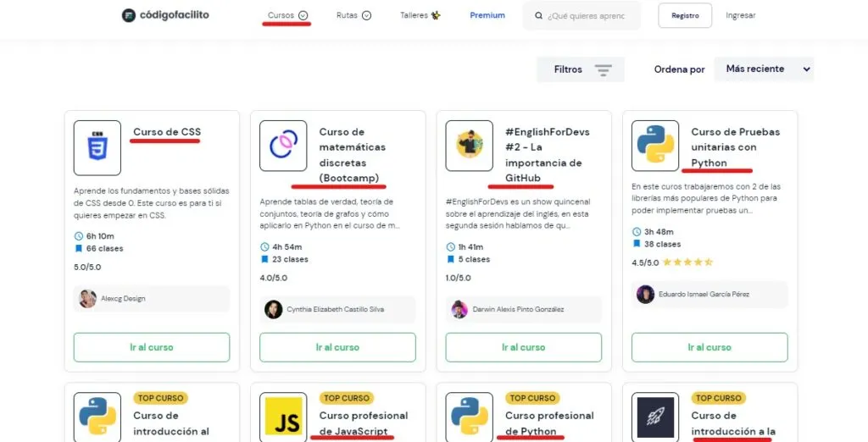Click the 4.0/5.0 rating text
This screenshot has width=868, height=442.
click(x=274, y=278)
